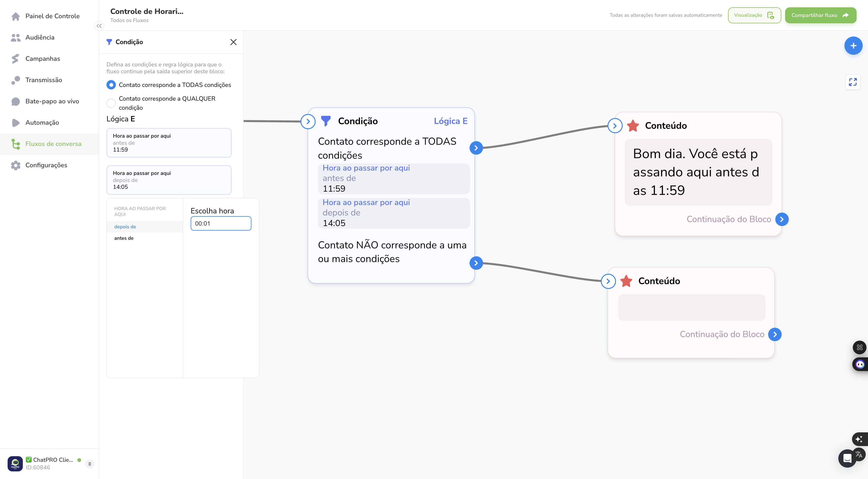Viewport: 868px width, 479px height.
Task: Open Painel de Controle home icon
Action: 15,16
